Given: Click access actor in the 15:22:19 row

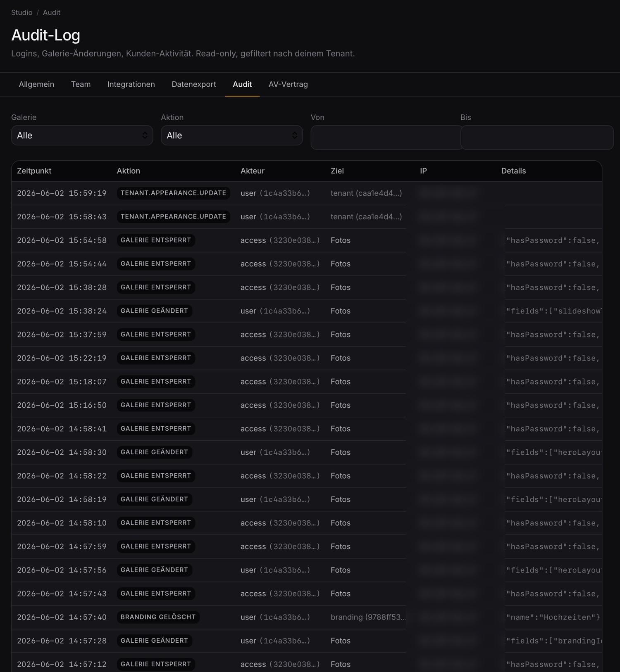Looking at the screenshot, I should [280, 358].
